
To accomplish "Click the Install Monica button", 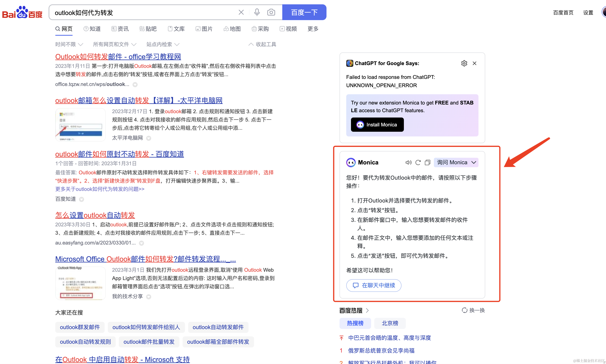I will (377, 125).
